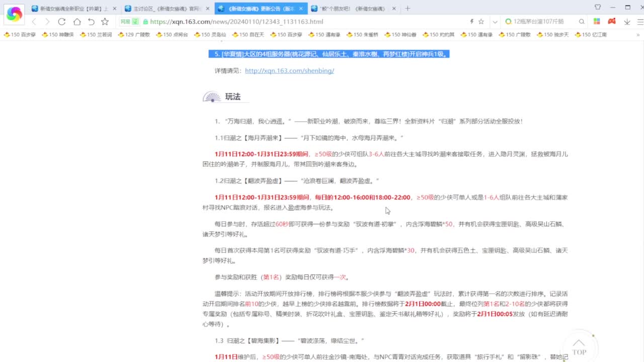Click the lightning speed-boost icon
Viewport: 644px width, 362px height.
[471, 22]
